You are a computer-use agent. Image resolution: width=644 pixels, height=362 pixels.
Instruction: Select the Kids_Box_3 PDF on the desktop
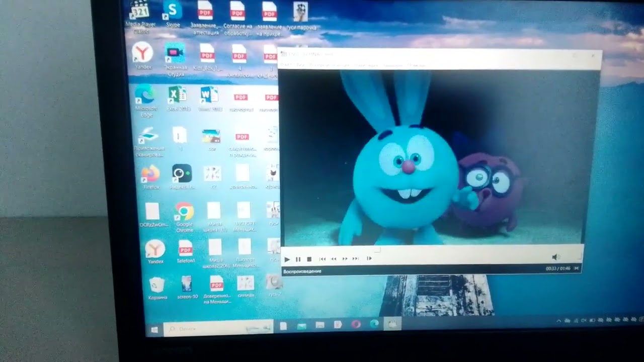point(207,58)
